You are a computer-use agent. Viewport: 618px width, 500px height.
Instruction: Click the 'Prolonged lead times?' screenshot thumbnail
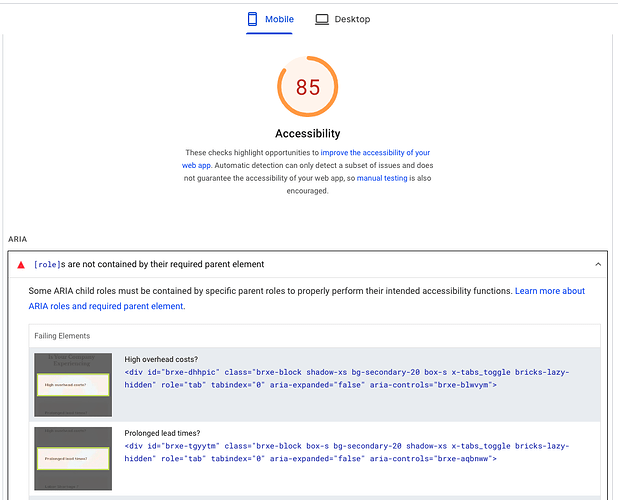pos(73,459)
